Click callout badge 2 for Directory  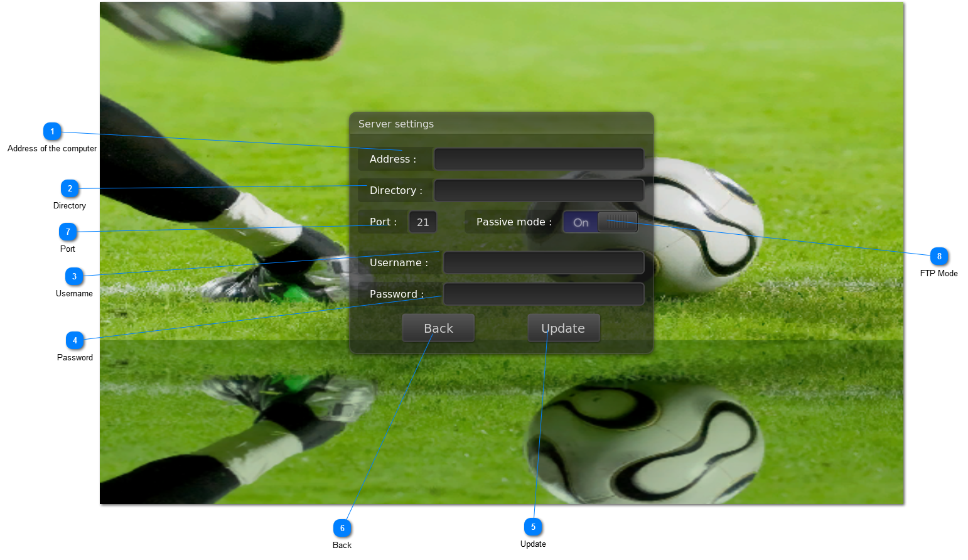pyautogui.click(x=70, y=188)
